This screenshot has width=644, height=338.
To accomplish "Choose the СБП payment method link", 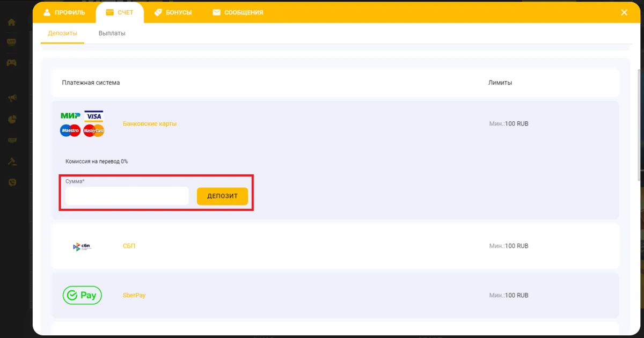I will (129, 246).
